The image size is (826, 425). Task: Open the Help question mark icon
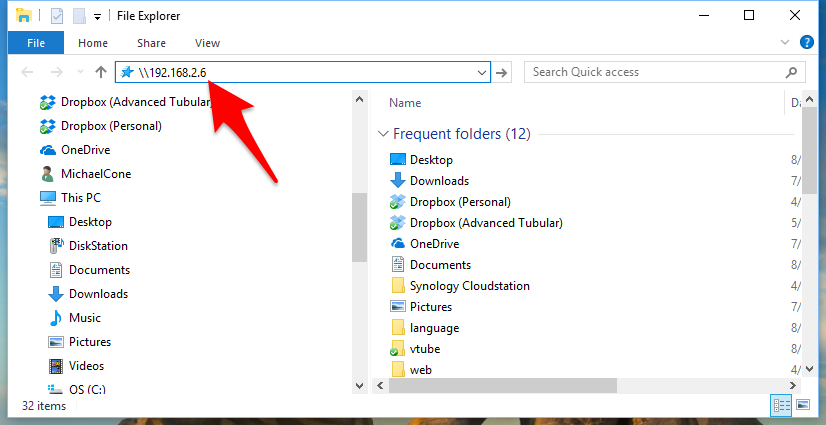(x=807, y=43)
